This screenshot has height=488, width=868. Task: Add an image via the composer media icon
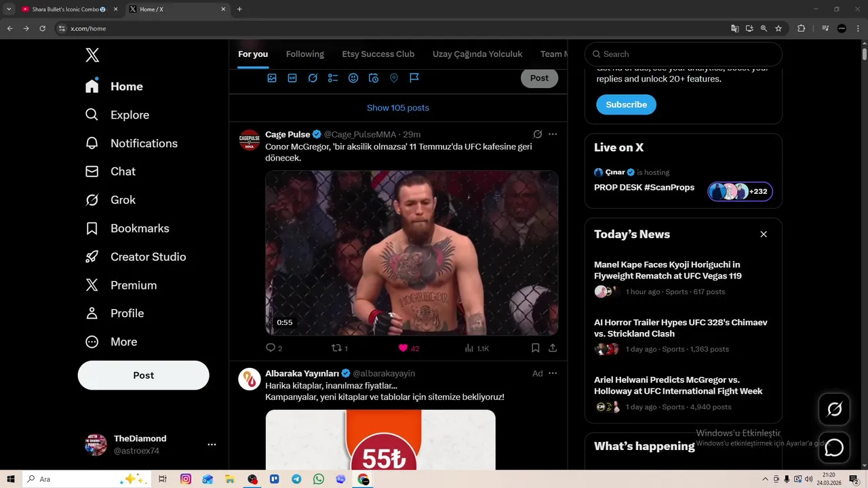pyautogui.click(x=272, y=78)
